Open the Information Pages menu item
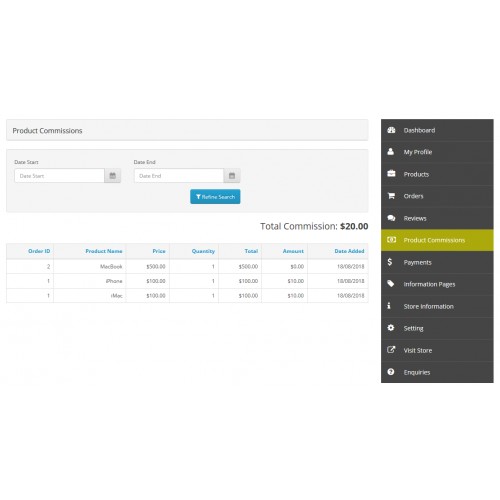The width and height of the screenshot is (500, 500). click(437, 284)
